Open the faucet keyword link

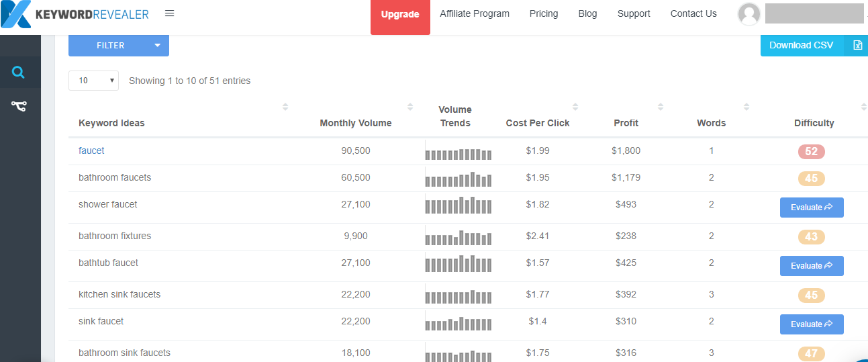91,150
